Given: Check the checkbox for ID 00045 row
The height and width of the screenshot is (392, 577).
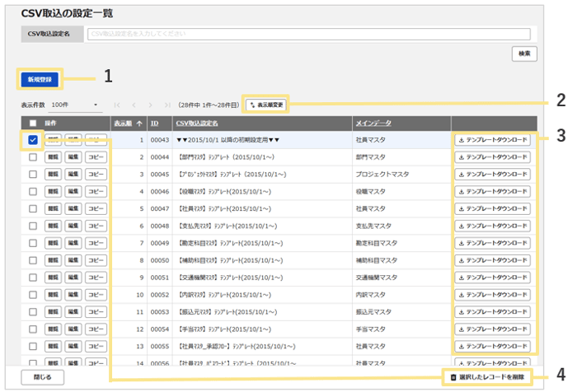Looking at the screenshot, I should tap(33, 175).
